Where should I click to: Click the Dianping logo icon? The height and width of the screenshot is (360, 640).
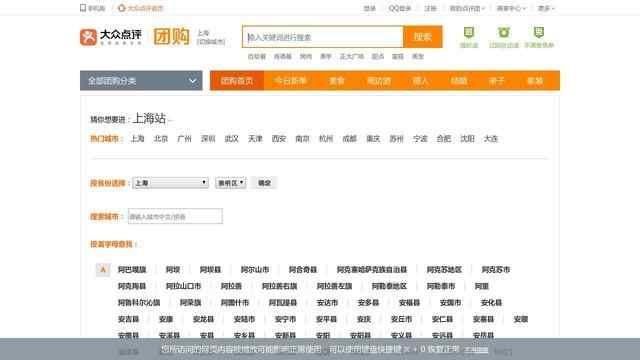(x=88, y=37)
